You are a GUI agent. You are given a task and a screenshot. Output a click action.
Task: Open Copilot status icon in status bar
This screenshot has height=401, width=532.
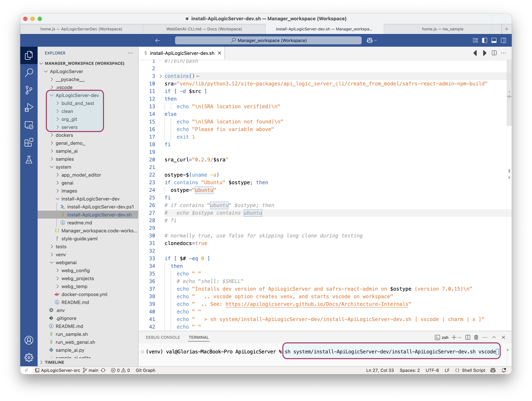493,370
